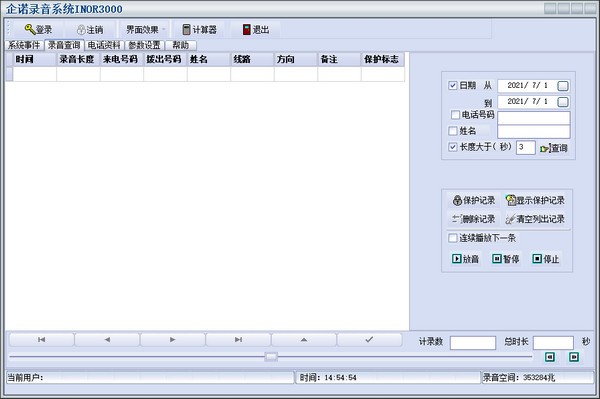600x399 pixels.
Task: Enable the 姓名 filter checkbox
Action: point(453,131)
